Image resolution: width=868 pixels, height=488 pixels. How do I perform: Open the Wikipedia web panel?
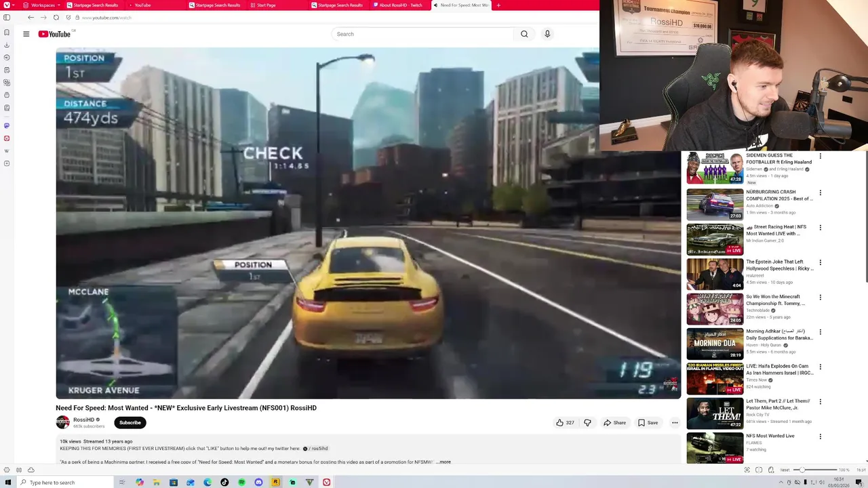tap(7, 151)
